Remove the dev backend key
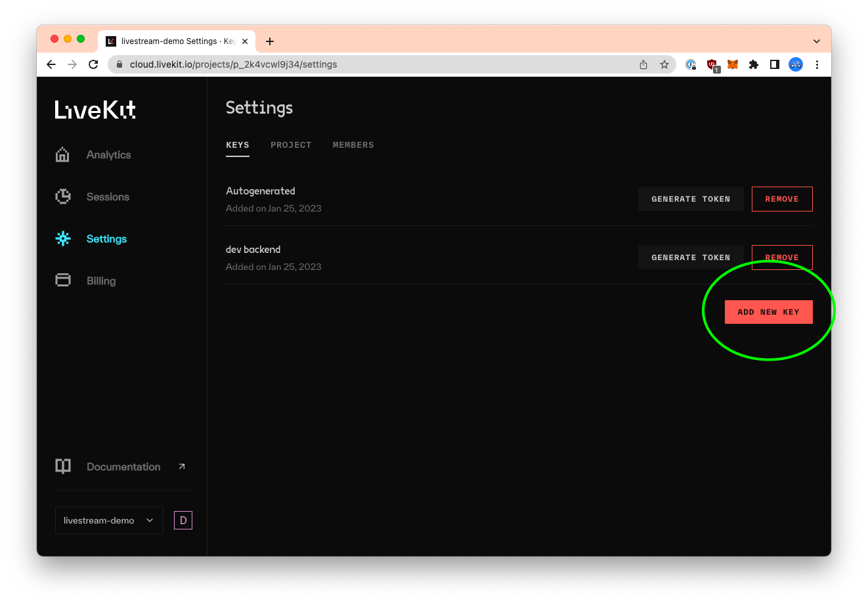 point(781,257)
